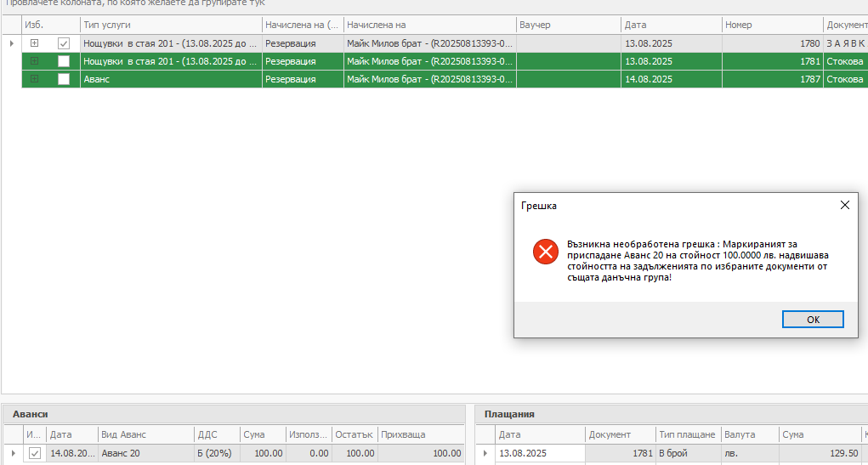Sort by Дата column in main grid
This screenshot has height=465, width=868.
click(671, 25)
